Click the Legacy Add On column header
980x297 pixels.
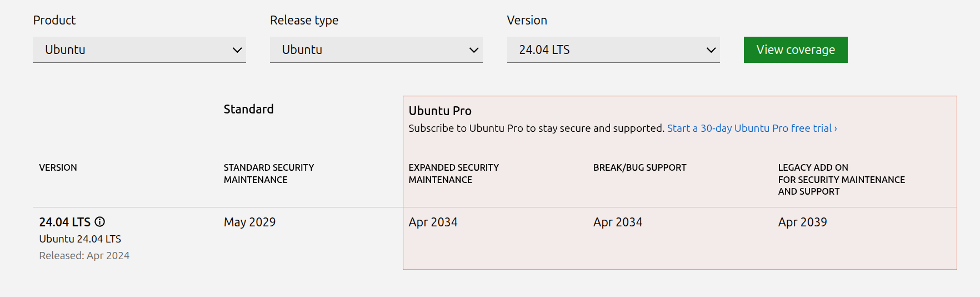(841, 179)
